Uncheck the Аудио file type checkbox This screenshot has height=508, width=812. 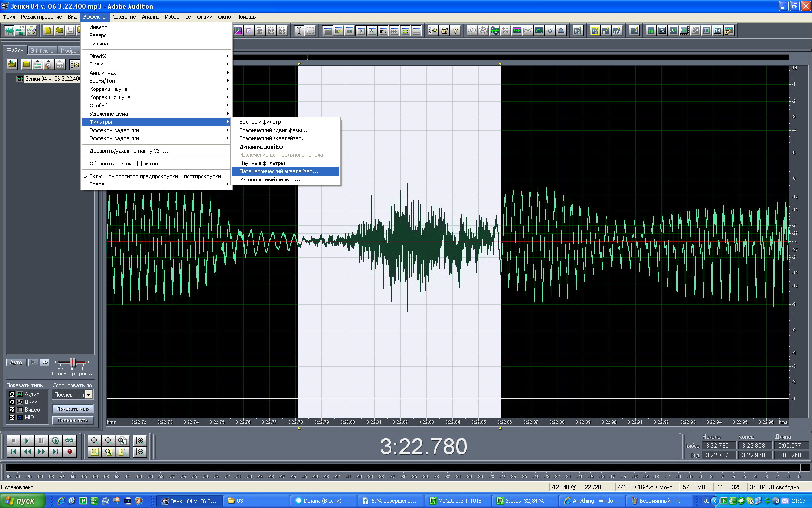point(12,394)
